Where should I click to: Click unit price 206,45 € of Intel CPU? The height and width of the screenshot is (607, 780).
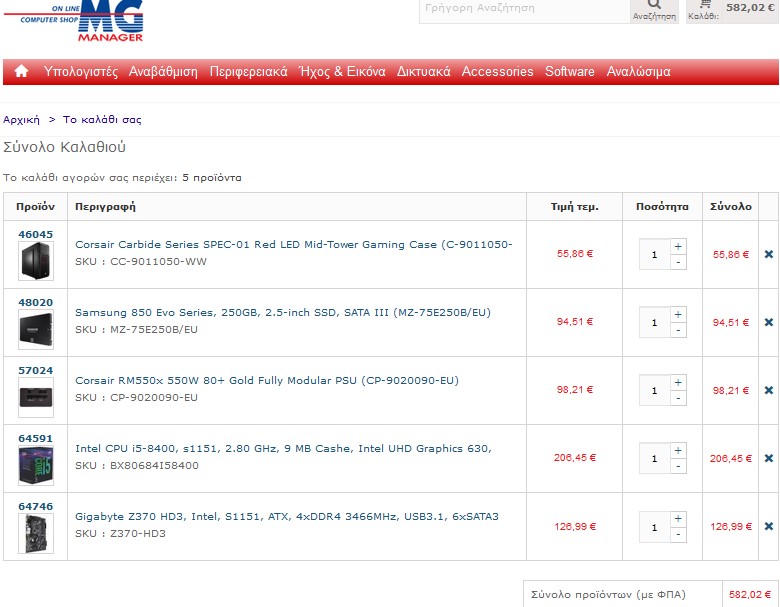coord(575,458)
